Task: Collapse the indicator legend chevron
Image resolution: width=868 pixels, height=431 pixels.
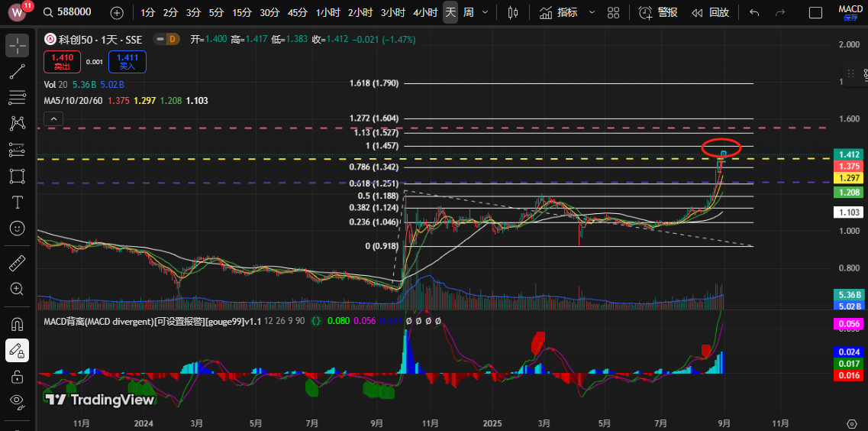Action: pyautogui.click(x=53, y=118)
